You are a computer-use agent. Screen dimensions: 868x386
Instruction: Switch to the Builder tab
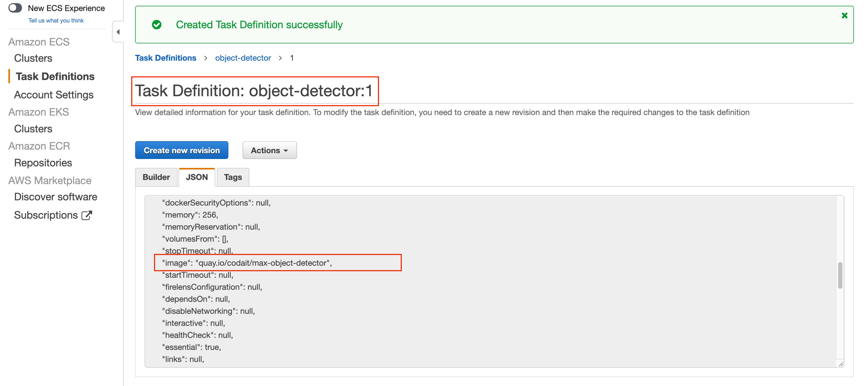tap(156, 177)
